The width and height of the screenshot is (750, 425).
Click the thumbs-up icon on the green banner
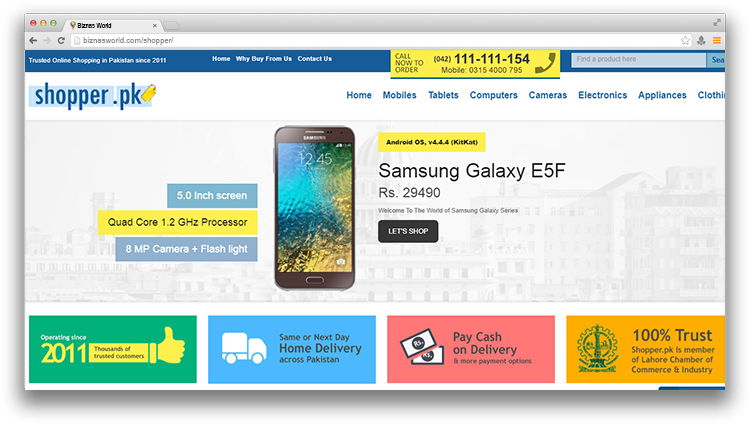tap(167, 346)
